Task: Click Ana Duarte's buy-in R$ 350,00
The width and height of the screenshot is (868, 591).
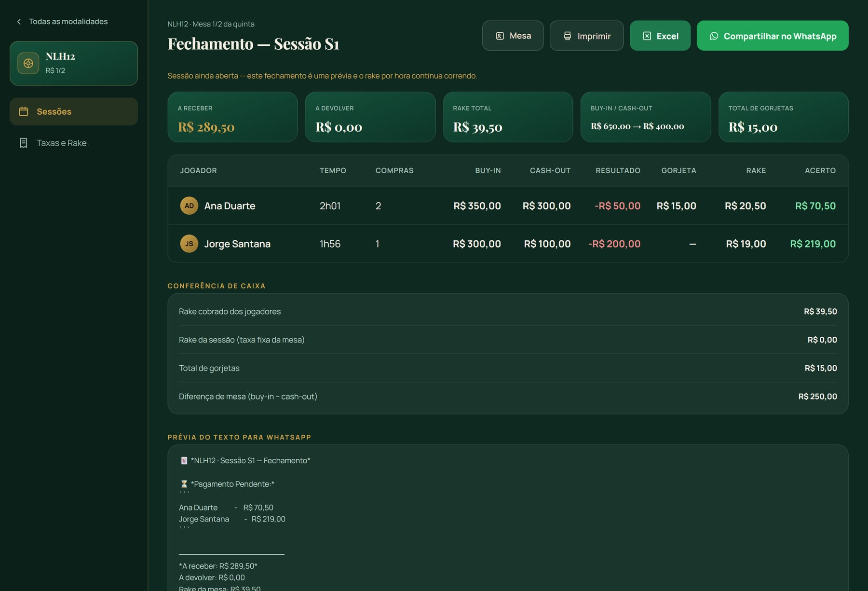Action: [477, 206]
